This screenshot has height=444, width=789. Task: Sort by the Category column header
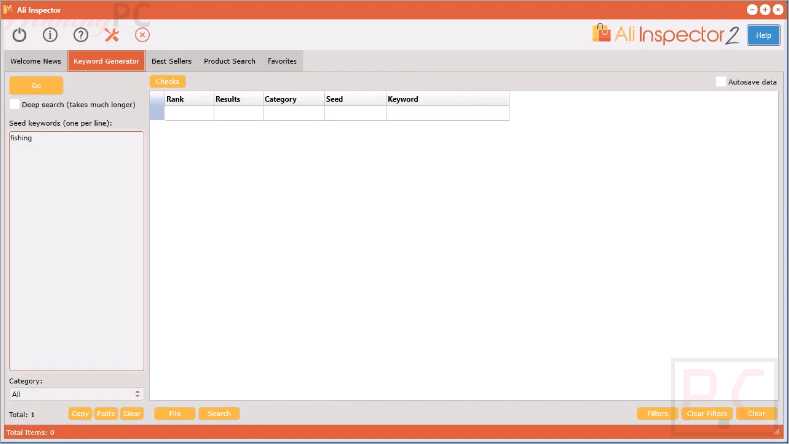[x=293, y=99]
